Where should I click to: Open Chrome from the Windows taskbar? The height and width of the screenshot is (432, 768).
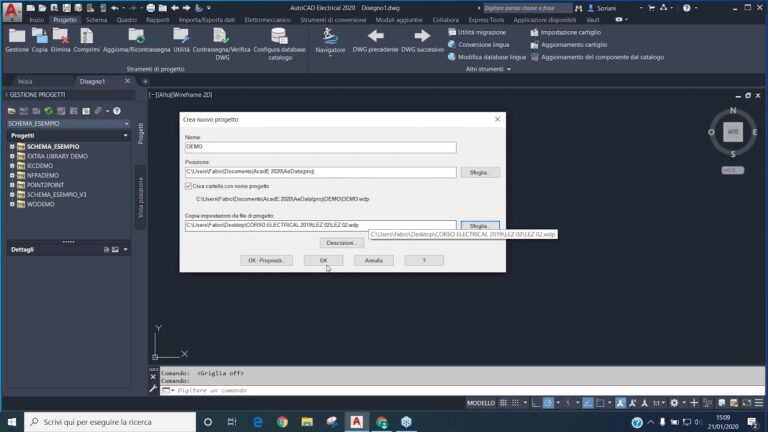pos(282,422)
